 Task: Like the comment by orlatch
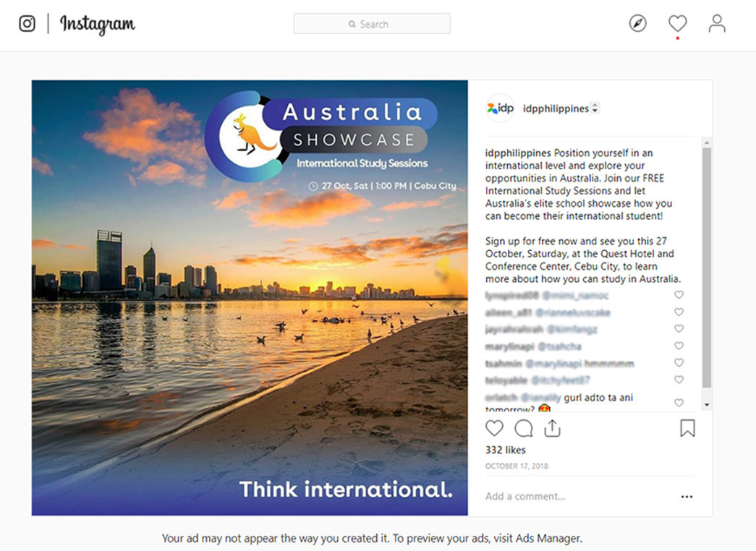click(679, 402)
